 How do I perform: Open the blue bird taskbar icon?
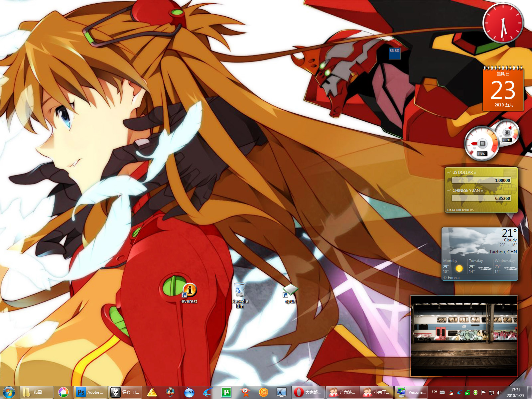pos(208,392)
